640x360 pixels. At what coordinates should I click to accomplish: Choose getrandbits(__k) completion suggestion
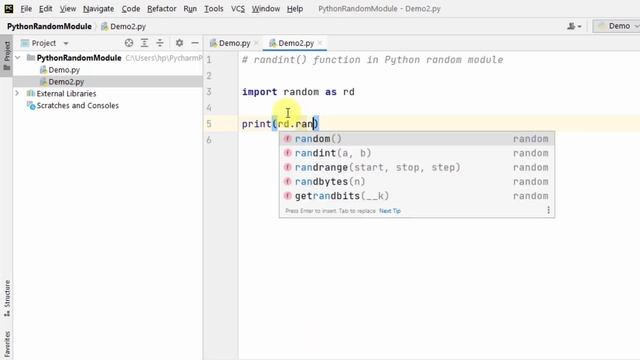pos(417,196)
